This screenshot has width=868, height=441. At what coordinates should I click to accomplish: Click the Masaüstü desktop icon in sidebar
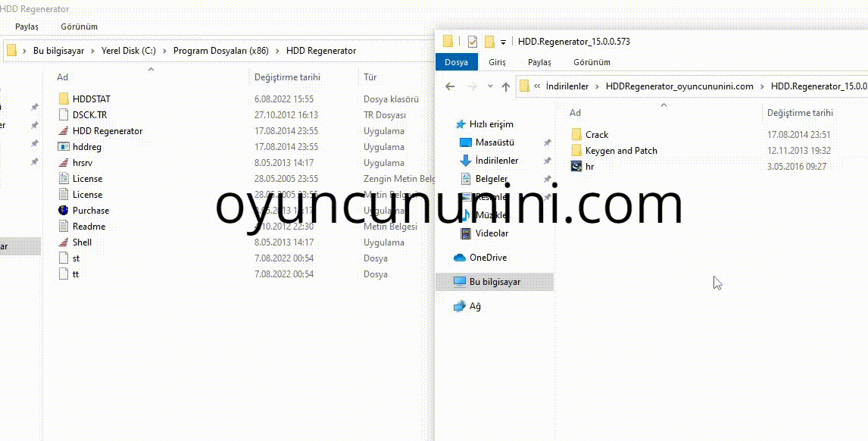point(466,142)
